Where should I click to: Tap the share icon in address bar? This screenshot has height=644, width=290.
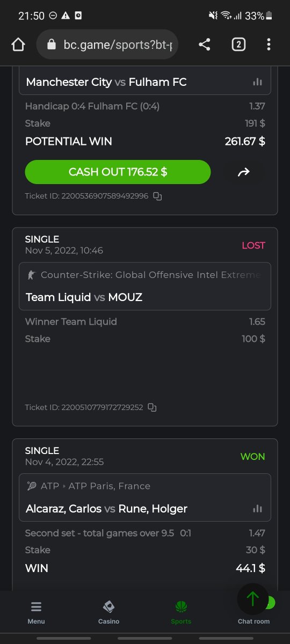[x=204, y=45]
